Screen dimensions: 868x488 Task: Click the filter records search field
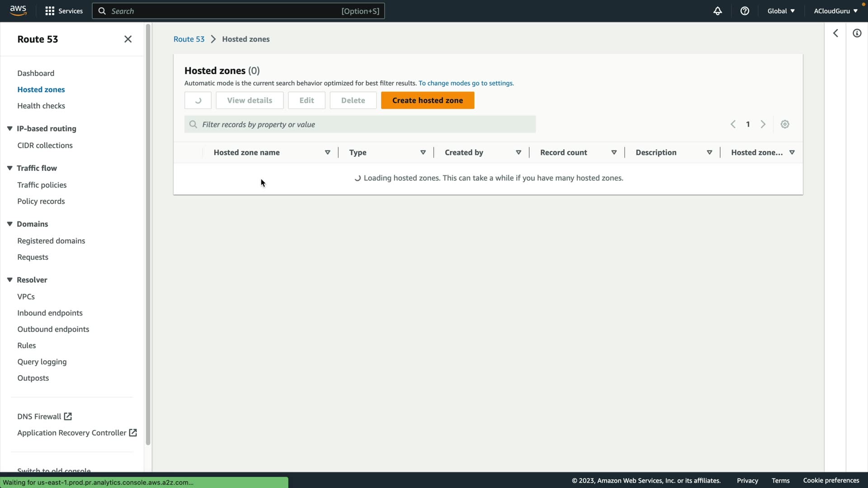click(x=360, y=124)
